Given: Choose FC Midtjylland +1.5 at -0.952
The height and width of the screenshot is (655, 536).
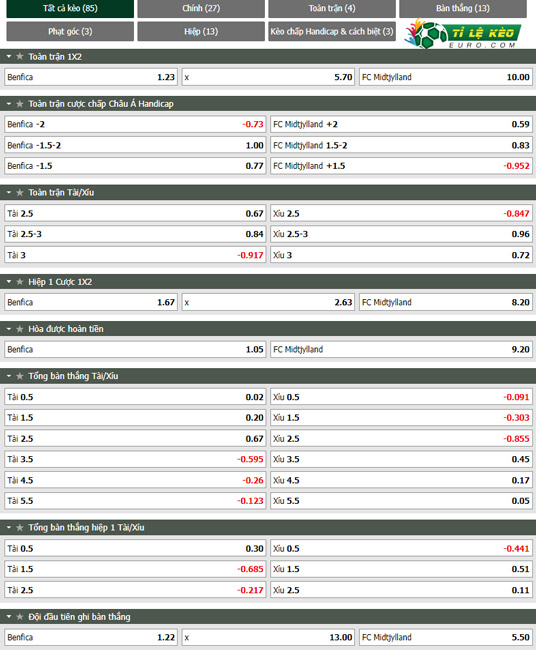Looking at the screenshot, I should pos(401,166).
